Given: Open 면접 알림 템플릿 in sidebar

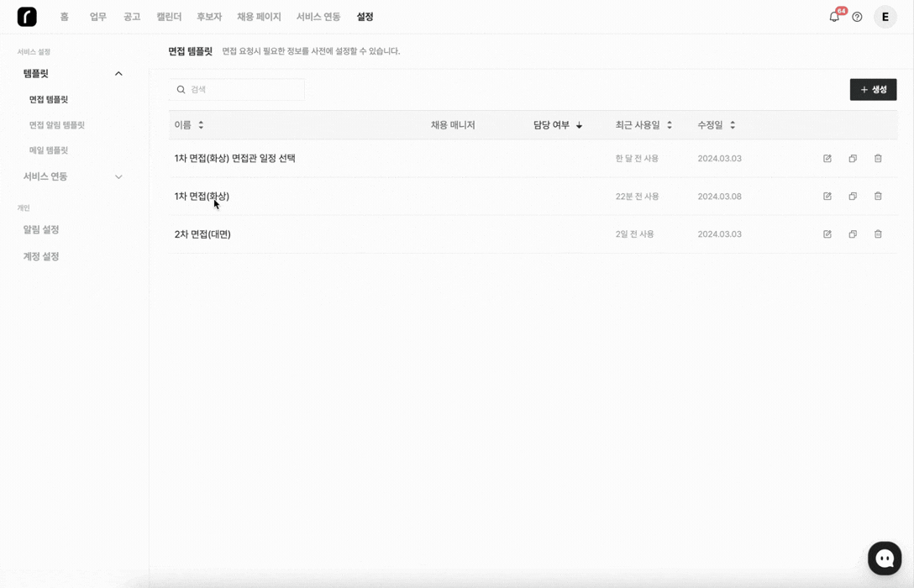Looking at the screenshot, I should pos(57,125).
